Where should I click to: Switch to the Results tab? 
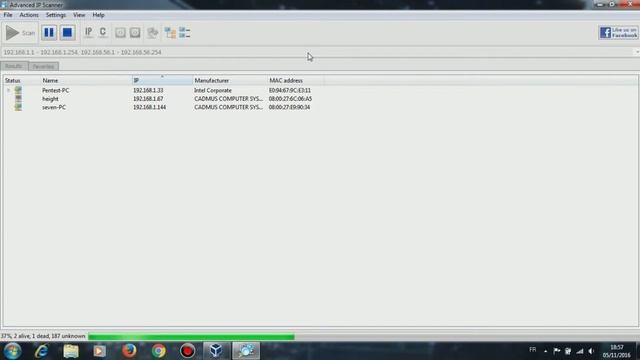click(14, 66)
